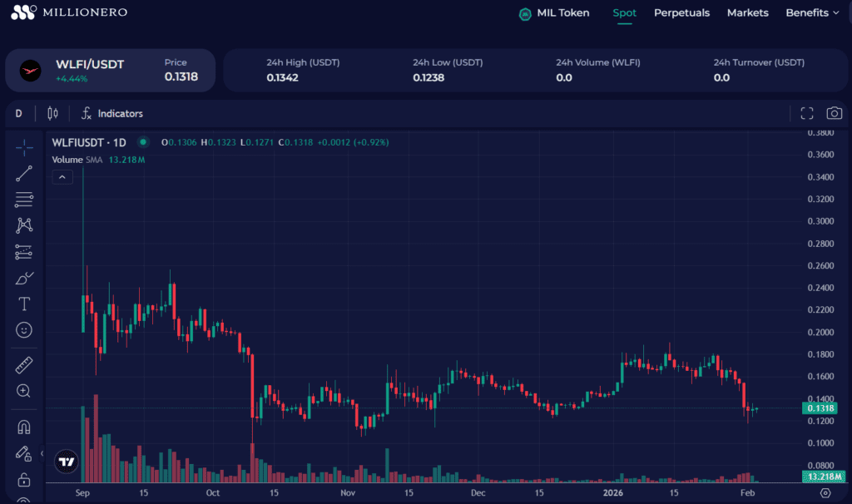Image resolution: width=852 pixels, height=504 pixels.
Task: Toggle magnet mode in drawing toolbar
Action: point(24,427)
